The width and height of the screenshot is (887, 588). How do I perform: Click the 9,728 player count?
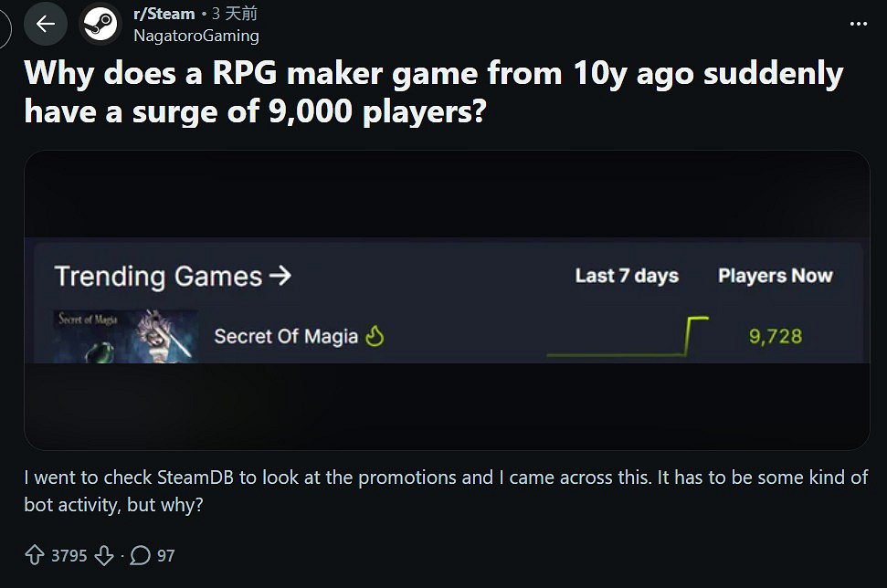[775, 337]
